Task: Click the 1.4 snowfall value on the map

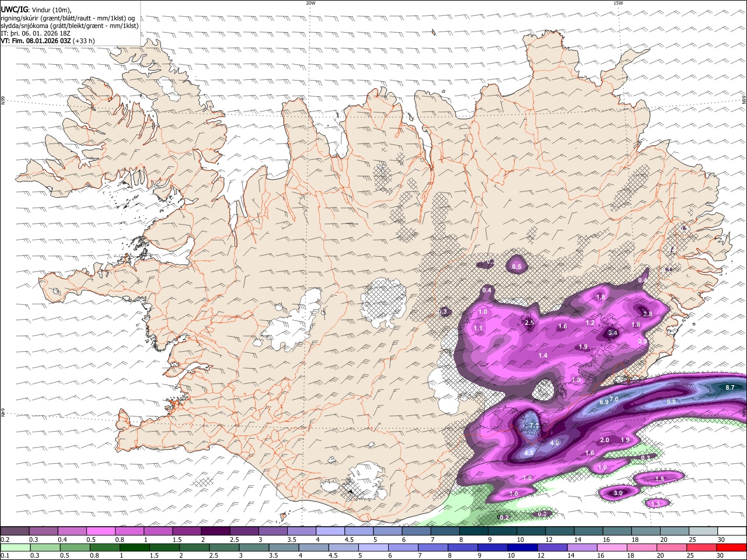Action: pos(543,356)
